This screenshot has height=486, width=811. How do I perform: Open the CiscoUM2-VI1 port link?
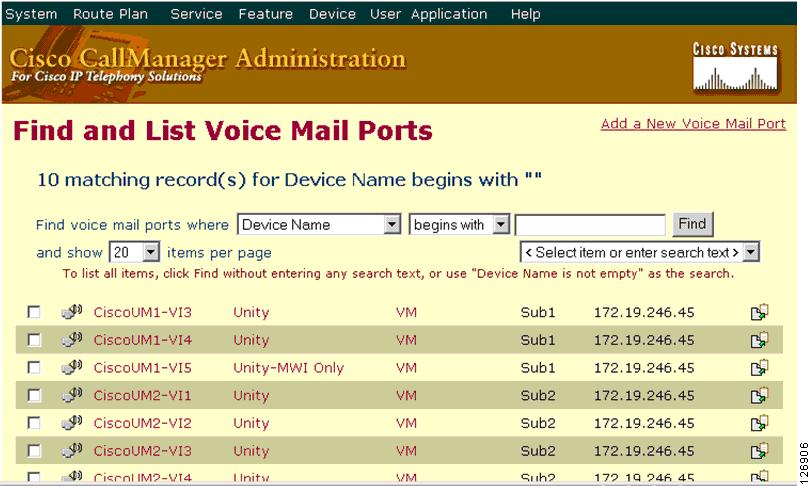142,396
